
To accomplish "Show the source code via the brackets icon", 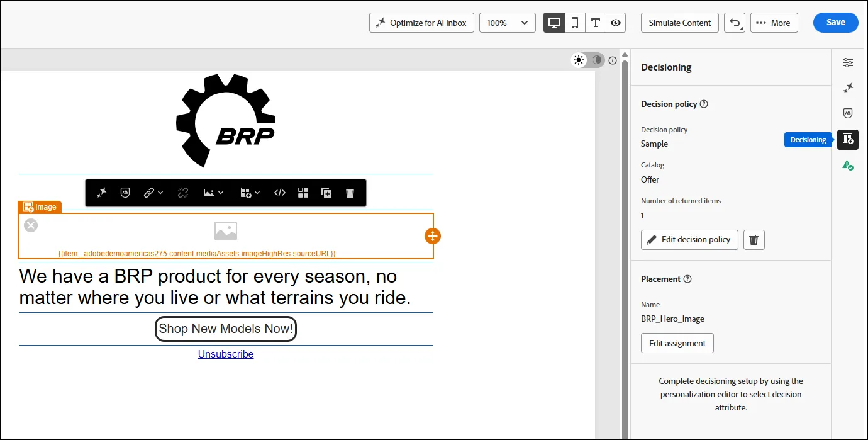I will click(280, 193).
